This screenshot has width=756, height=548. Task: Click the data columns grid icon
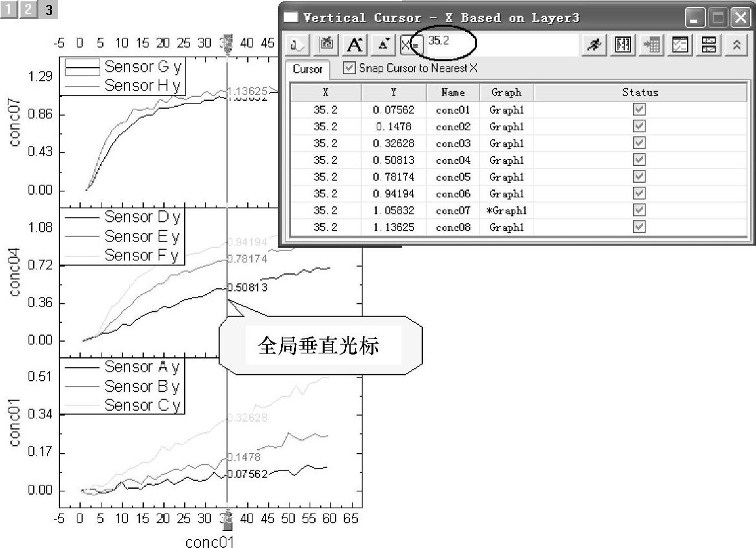623,46
